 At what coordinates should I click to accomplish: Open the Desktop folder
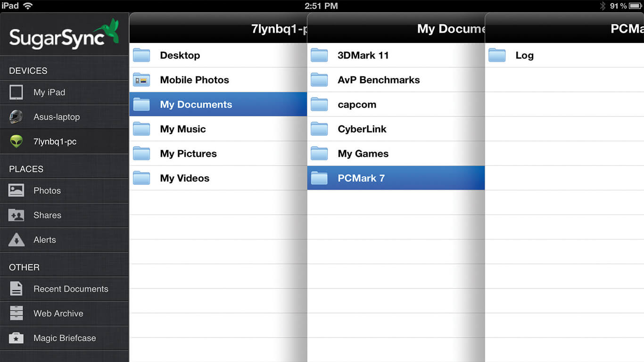click(x=180, y=55)
